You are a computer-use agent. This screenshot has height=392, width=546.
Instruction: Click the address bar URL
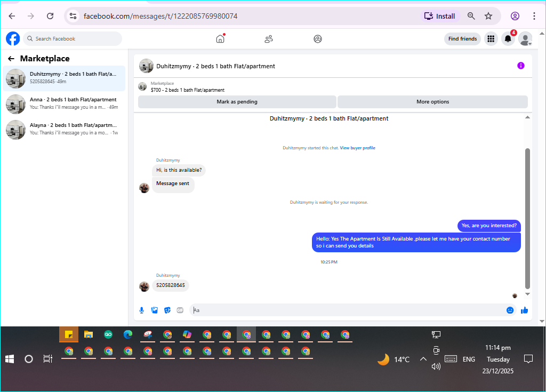pyautogui.click(x=160, y=16)
